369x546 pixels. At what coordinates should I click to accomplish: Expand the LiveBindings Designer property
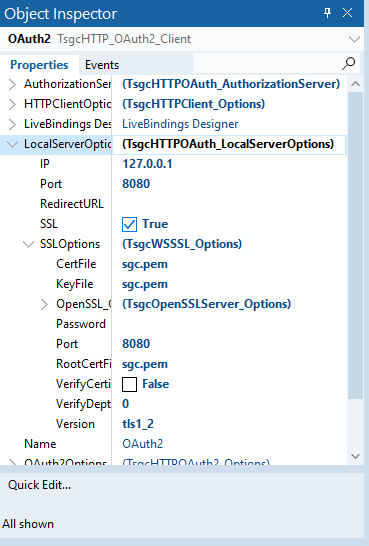click(x=12, y=124)
